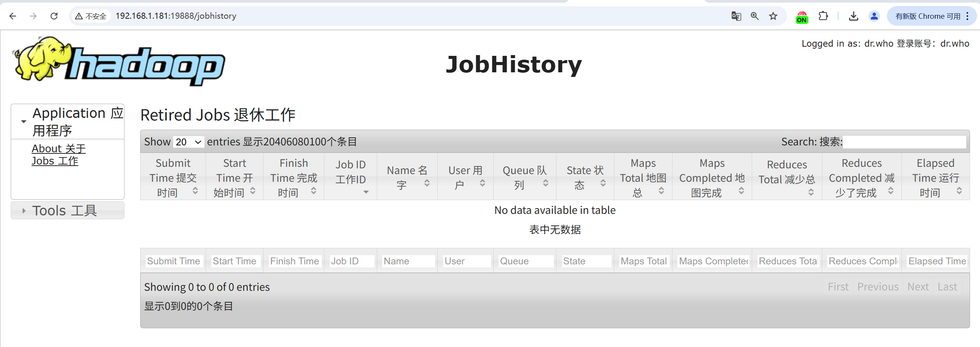Sort by Queue column arrows
The height and width of the screenshot is (347, 980).
pos(546,183)
